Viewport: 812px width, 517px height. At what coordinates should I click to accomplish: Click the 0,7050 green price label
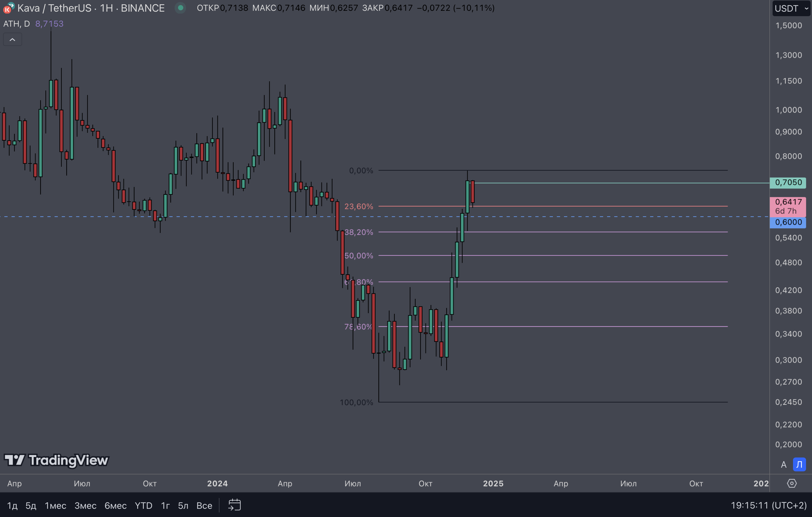[788, 183]
